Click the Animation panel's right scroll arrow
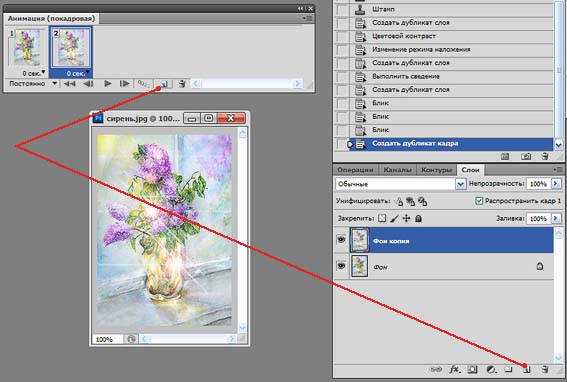The width and height of the screenshot is (567, 382). click(x=298, y=84)
